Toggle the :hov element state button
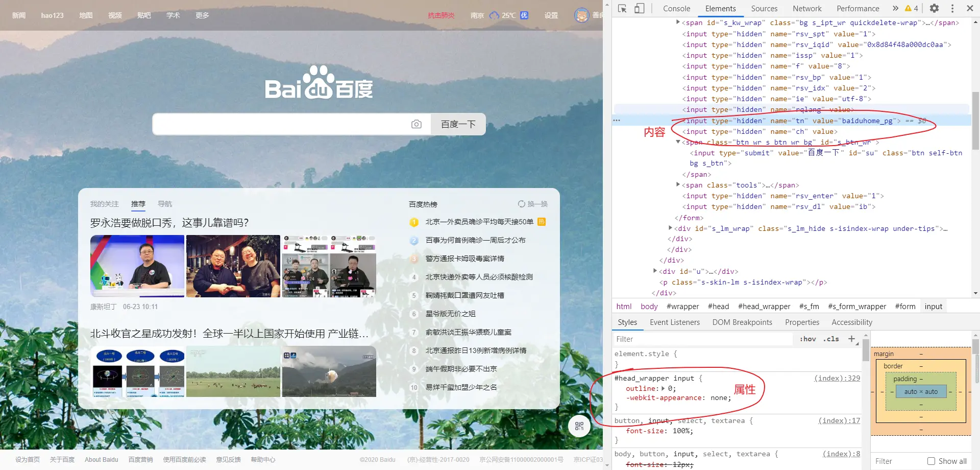The image size is (980, 470). 807,339
